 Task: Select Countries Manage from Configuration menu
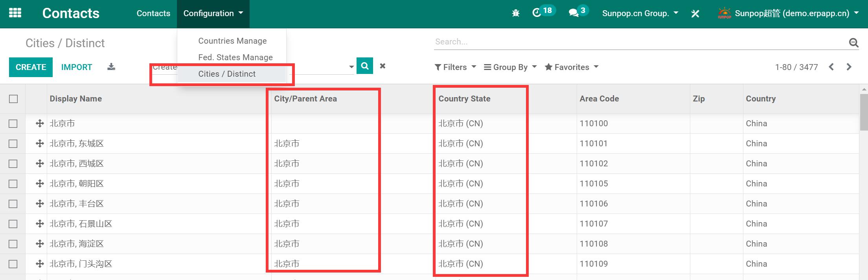click(x=232, y=41)
